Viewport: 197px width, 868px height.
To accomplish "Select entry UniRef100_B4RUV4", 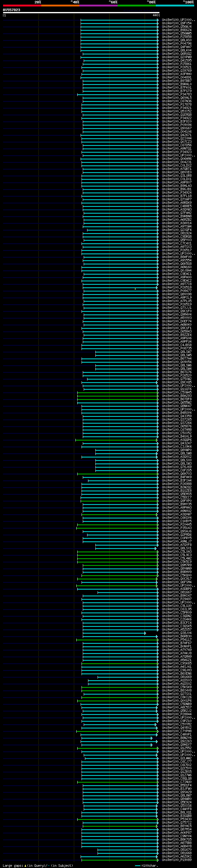I will click(177, 412).
